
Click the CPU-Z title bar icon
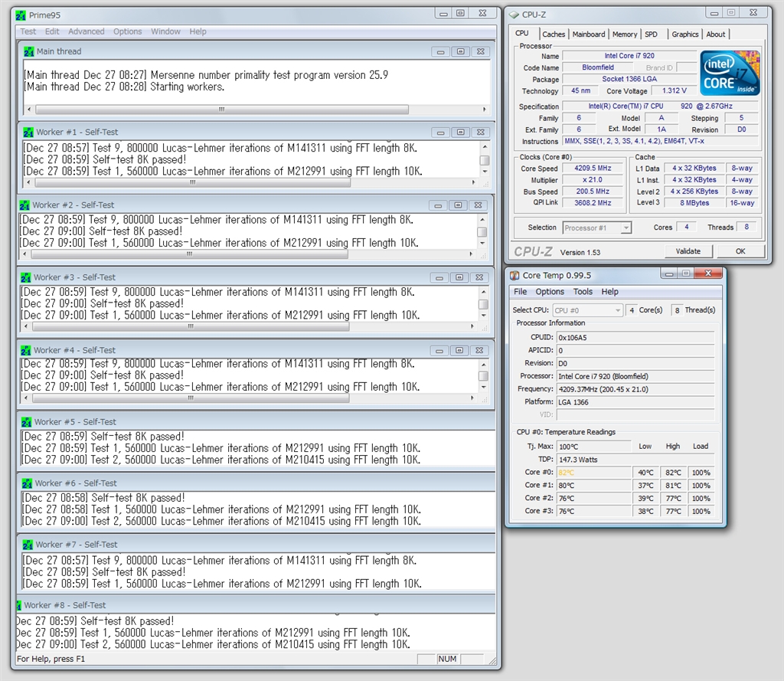tap(514, 14)
